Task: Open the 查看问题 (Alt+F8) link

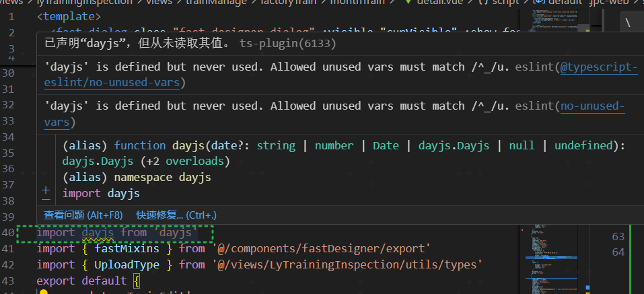Action: coord(83,215)
